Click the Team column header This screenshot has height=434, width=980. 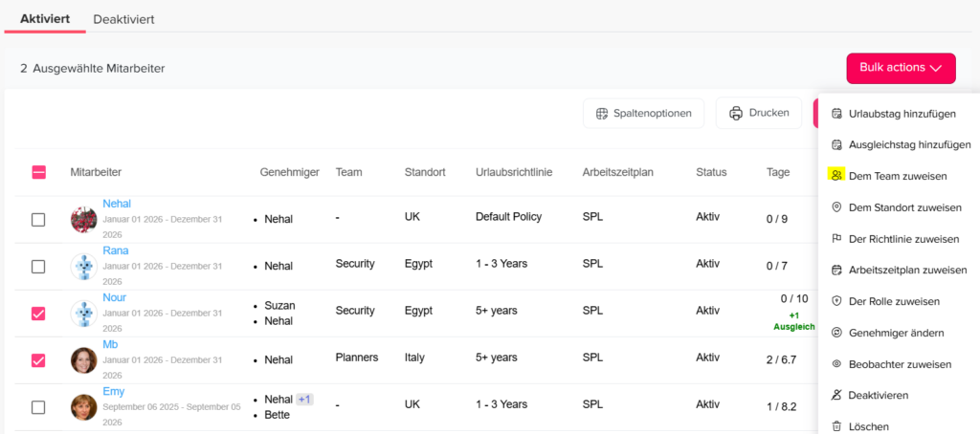point(348,172)
